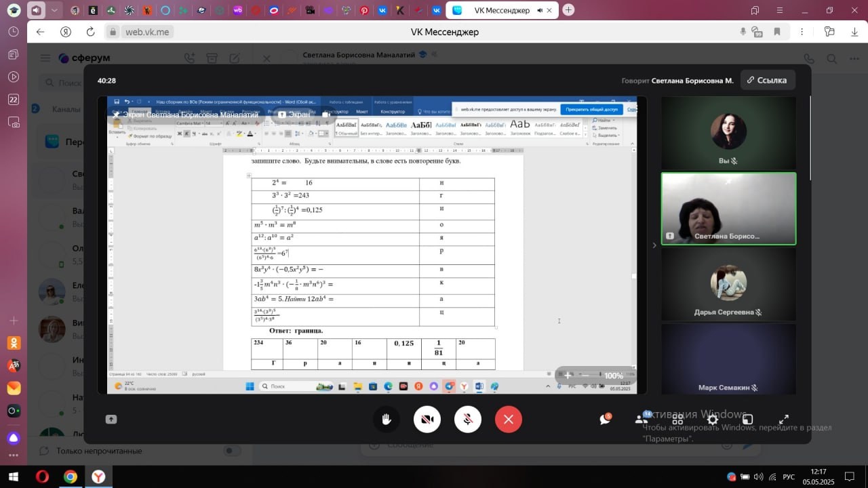The image size is (868, 488).
Task: Focus the web.vk.me address field
Action: 148,32
